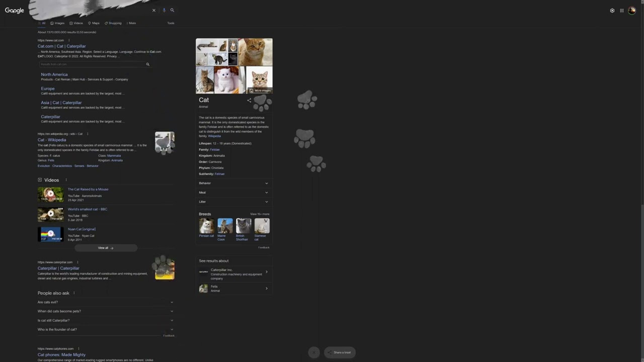Expand Is cat still Caterpillar?
This screenshot has height=362, width=644.
point(106,320)
